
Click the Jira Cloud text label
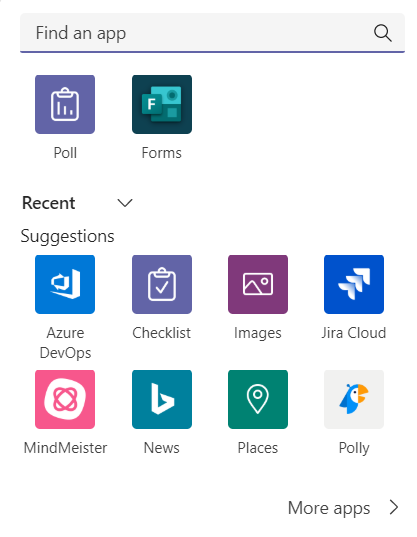(x=354, y=333)
